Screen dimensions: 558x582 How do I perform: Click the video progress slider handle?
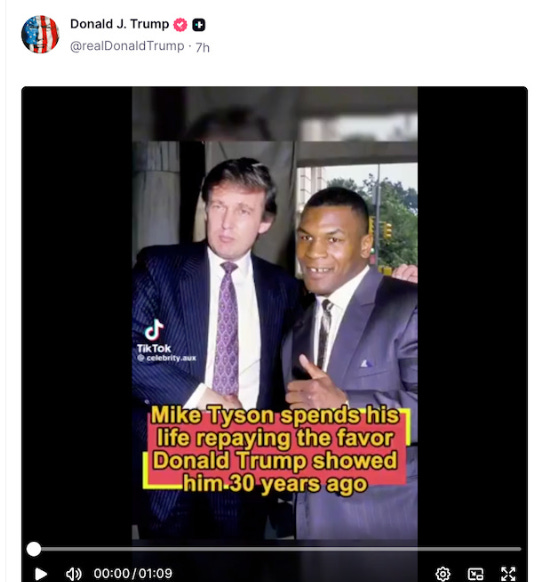[x=34, y=549]
